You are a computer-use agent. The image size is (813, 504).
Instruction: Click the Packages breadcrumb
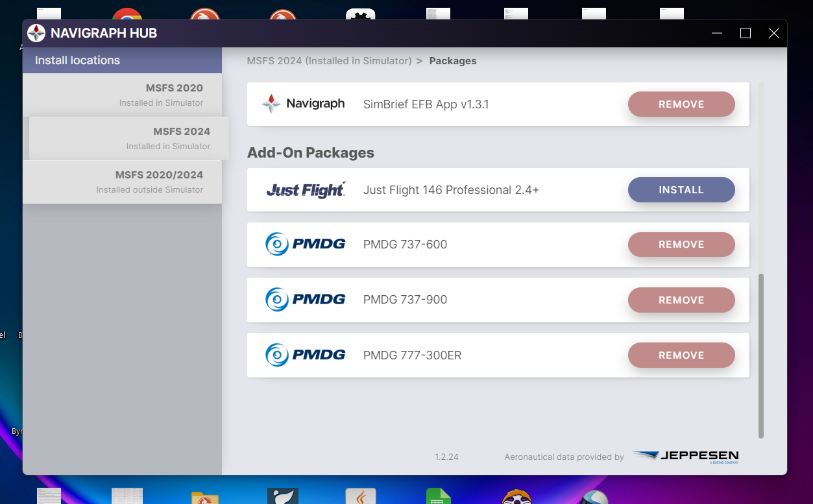point(453,61)
